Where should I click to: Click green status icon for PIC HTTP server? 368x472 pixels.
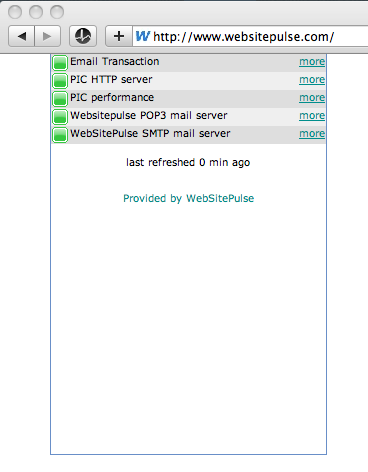pyautogui.click(x=60, y=80)
